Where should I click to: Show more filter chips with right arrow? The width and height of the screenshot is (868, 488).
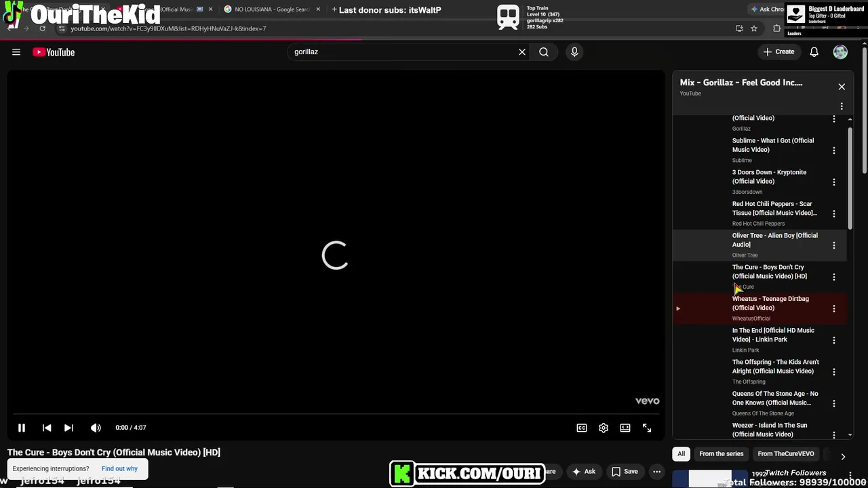point(843,457)
